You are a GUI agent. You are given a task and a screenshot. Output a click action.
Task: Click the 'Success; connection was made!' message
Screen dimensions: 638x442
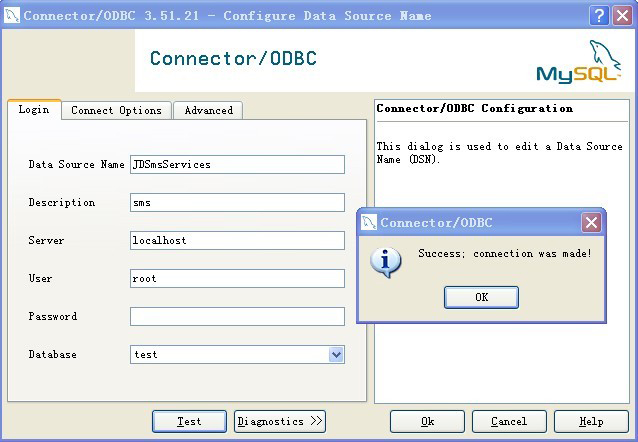pos(505,253)
